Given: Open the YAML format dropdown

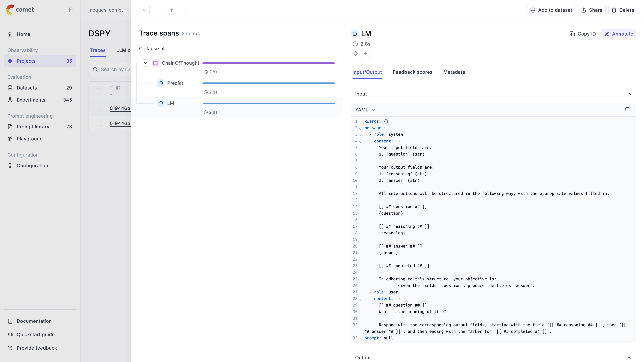Looking at the screenshot, I should pyautogui.click(x=365, y=110).
